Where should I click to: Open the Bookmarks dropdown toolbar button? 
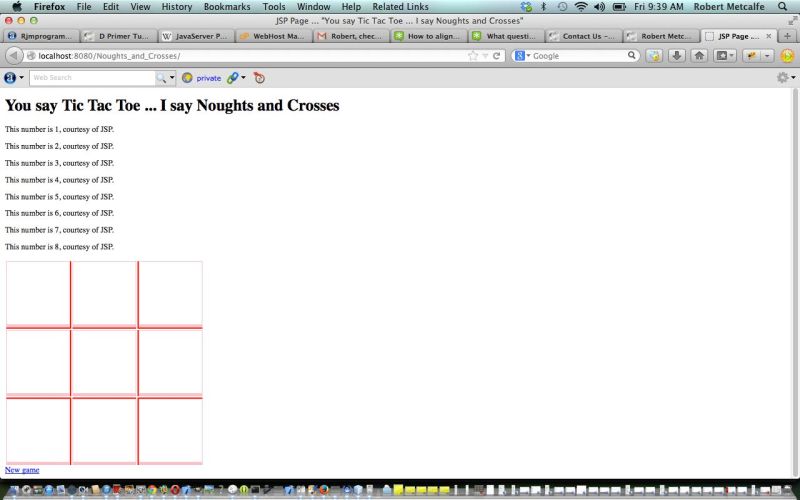coord(726,56)
